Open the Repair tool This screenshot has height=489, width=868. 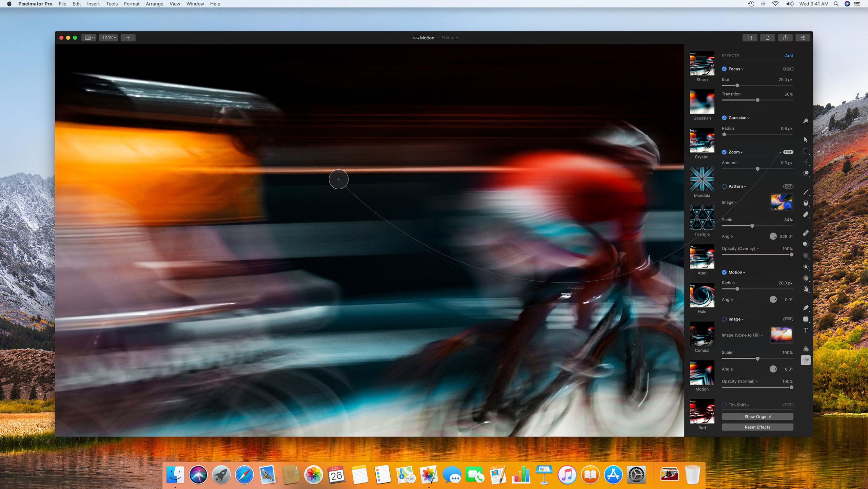click(x=806, y=232)
